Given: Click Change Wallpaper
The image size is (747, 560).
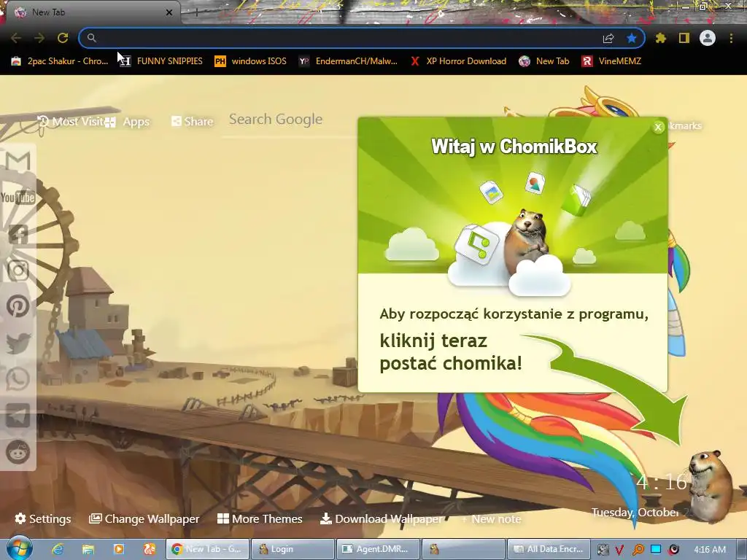Looking at the screenshot, I should [x=144, y=518].
